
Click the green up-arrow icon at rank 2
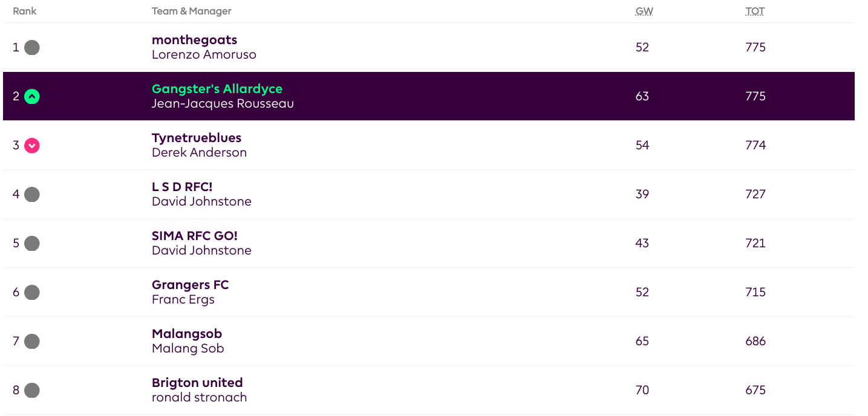[x=32, y=96]
